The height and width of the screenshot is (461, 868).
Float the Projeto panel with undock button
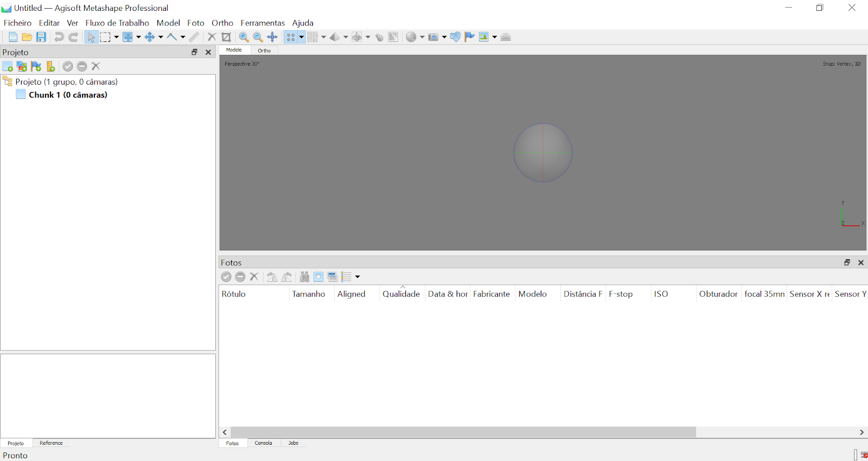pyautogui.click(x=194, y=52)
